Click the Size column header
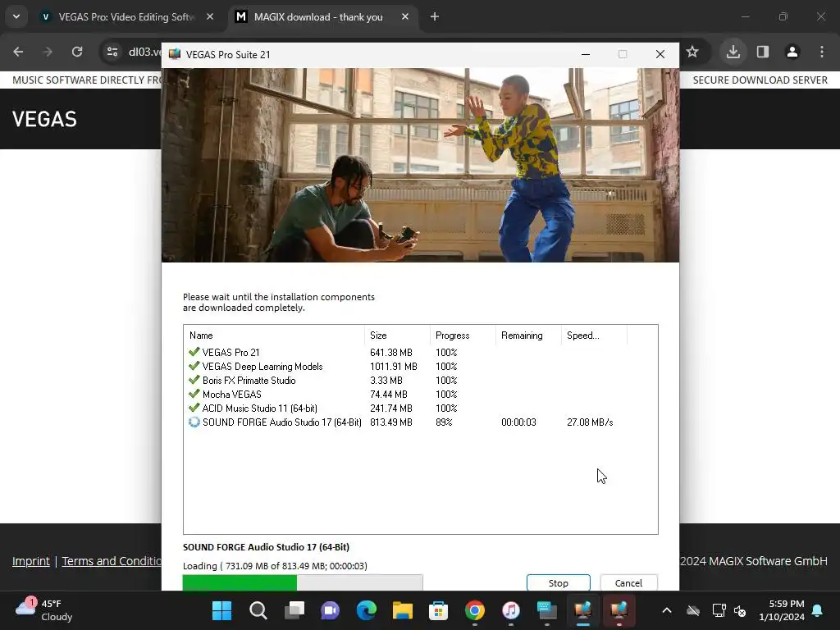This screenshot has width=840, height=630. 397,336
